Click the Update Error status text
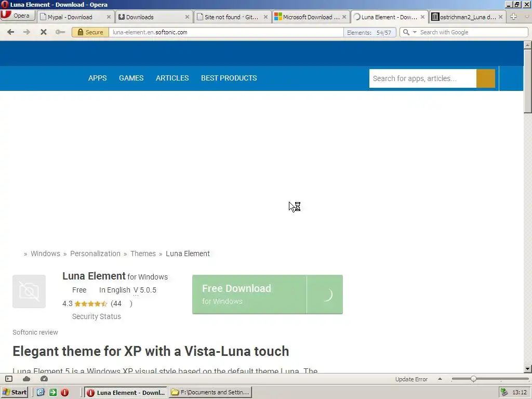The height and width of the screenshot is (399, 532). coord(411,379)
